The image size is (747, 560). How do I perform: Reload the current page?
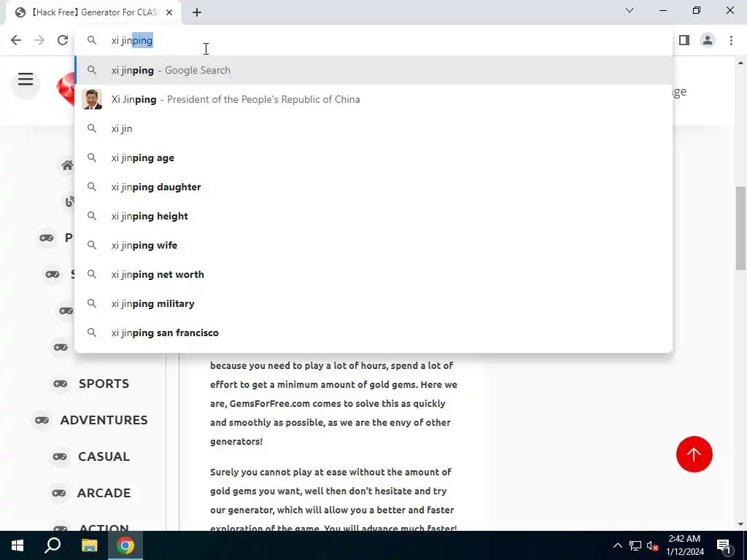click(63, 40)
